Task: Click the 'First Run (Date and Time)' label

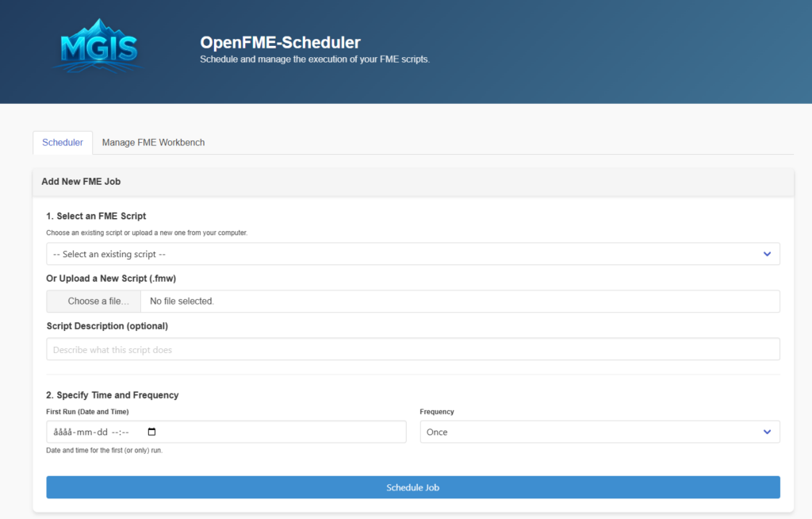Action: click(x=87, y=412)
